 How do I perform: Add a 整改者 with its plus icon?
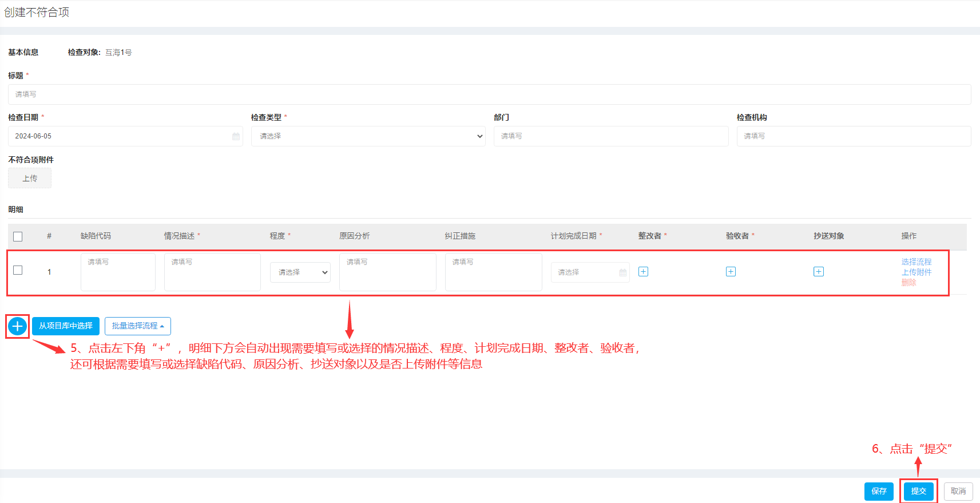[x=643, y=272]
